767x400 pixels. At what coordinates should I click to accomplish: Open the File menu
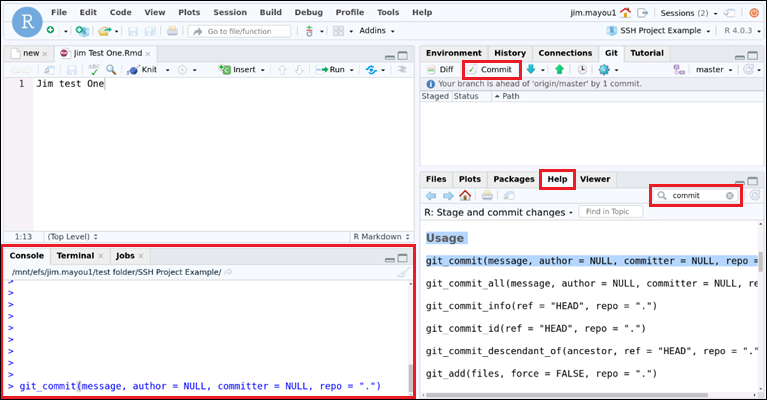[59, 12]
